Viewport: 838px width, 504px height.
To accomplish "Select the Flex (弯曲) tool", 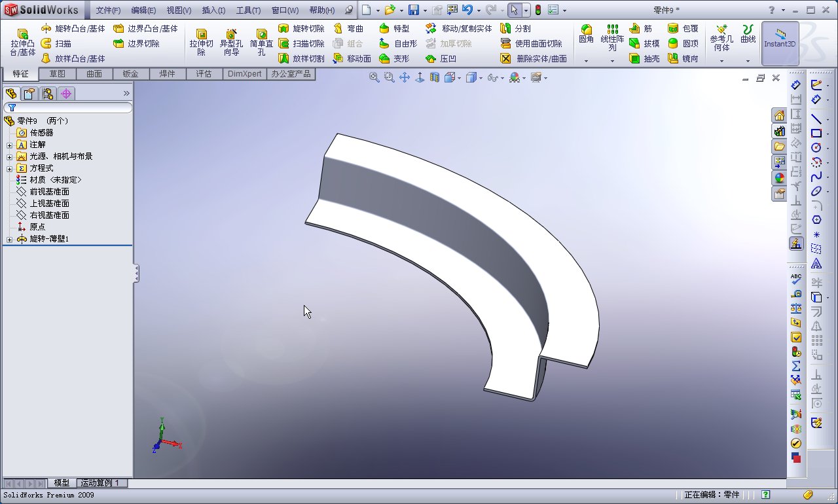I will point(348,29).
